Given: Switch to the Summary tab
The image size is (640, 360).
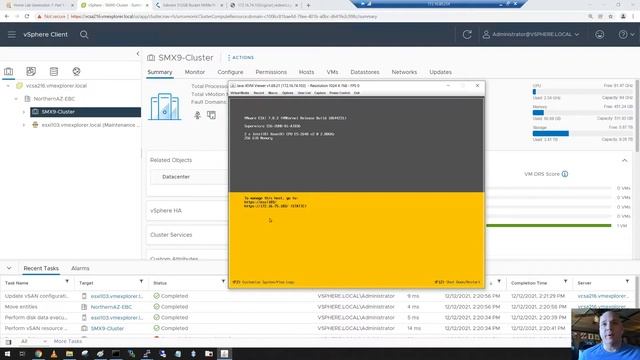Looking at the screenshot, I should [160, 72].
